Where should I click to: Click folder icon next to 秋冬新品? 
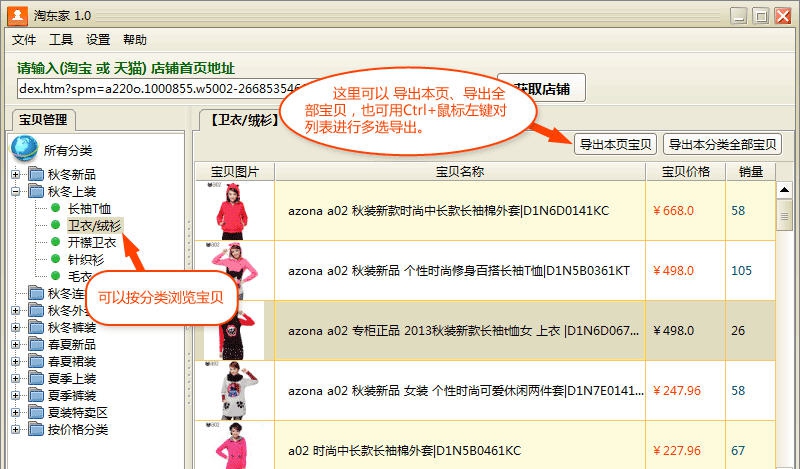[x=36, y=174]
